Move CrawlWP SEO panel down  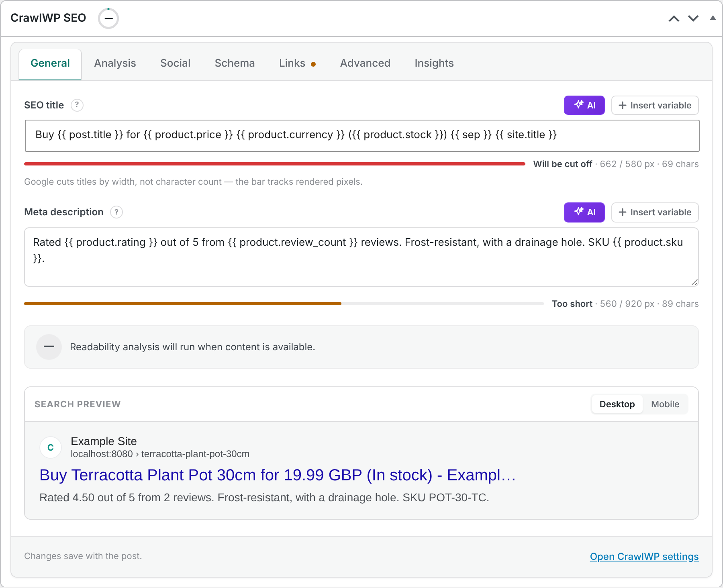click(693, 18)
